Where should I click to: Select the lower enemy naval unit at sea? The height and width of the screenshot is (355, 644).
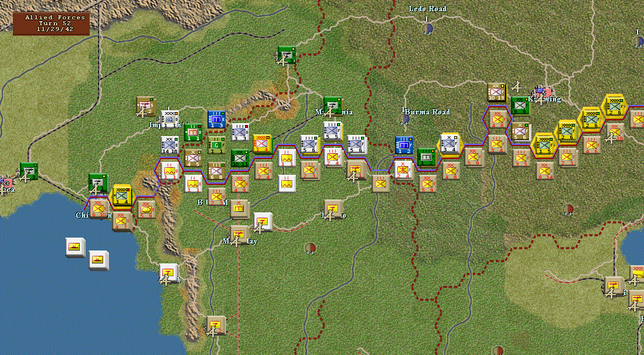coord(98,261)
